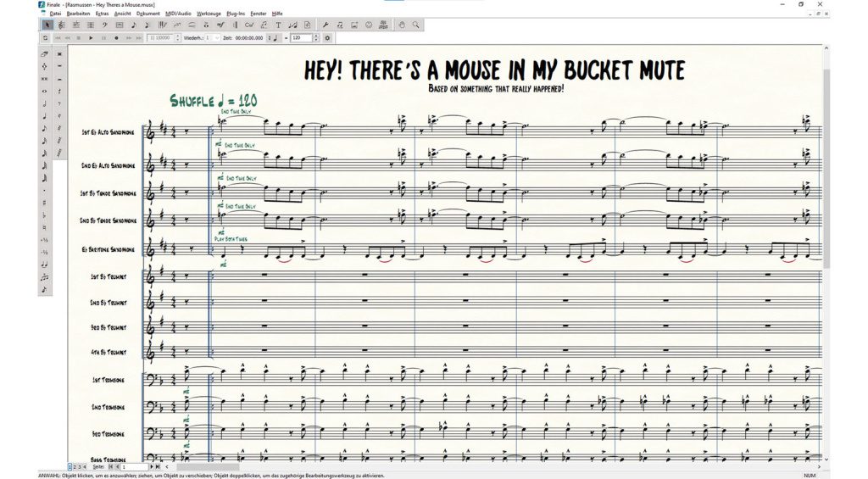Select the Lyrics tool
The height and width of the screenshot is (479, 868).
click(x=264, y=25)
